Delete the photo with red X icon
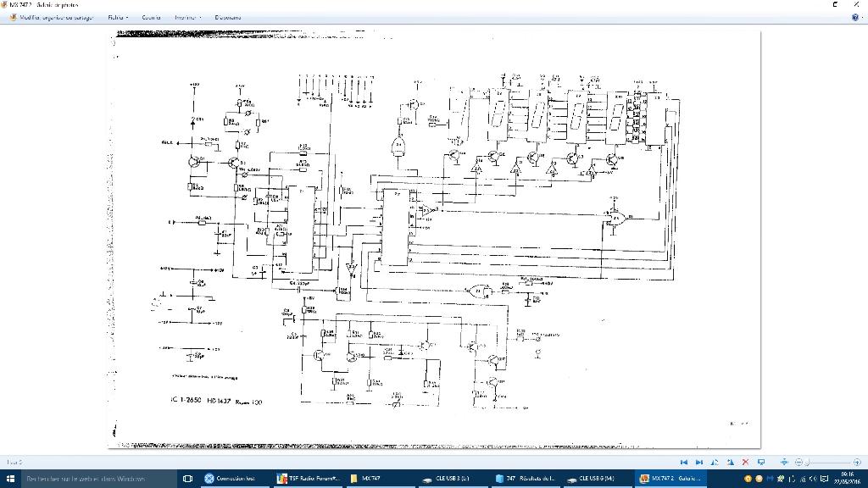The width and height of the screenshot is (868, 488). 745,462
